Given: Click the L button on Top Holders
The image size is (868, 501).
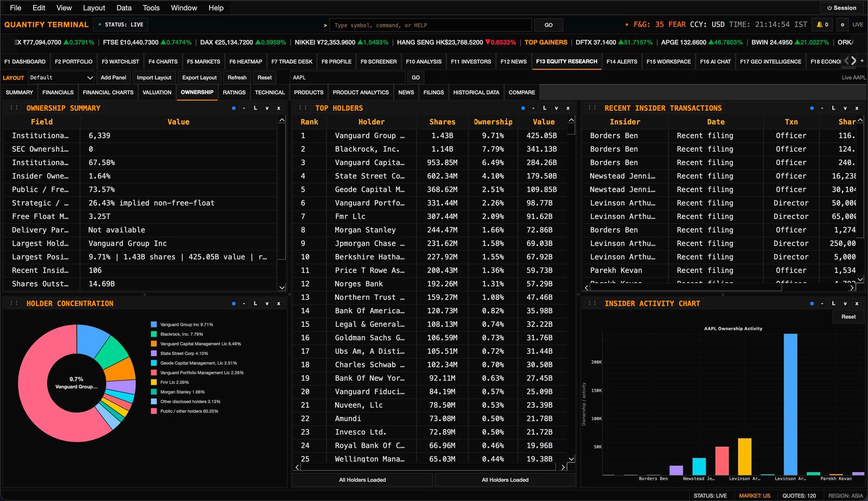Looking at the screenshot, I should [x=545, y=108].
